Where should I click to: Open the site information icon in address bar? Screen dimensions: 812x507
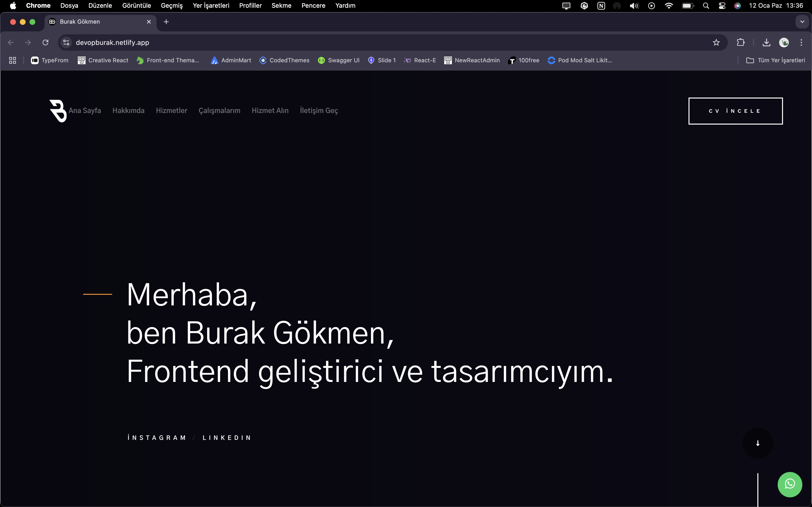pyautogui.click(x=66, y=42)
